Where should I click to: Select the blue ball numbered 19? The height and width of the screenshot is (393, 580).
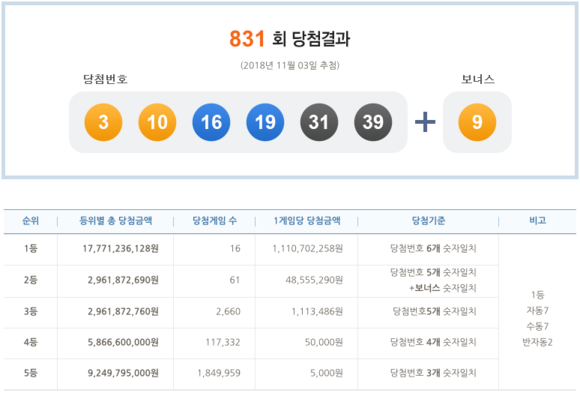(x=265, y=122)
